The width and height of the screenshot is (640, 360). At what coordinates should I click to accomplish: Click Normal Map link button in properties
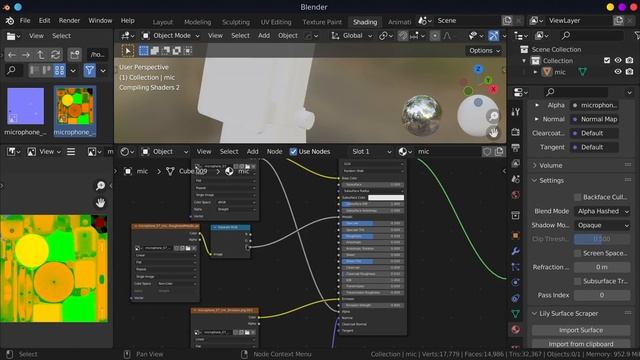coord(594,119)
